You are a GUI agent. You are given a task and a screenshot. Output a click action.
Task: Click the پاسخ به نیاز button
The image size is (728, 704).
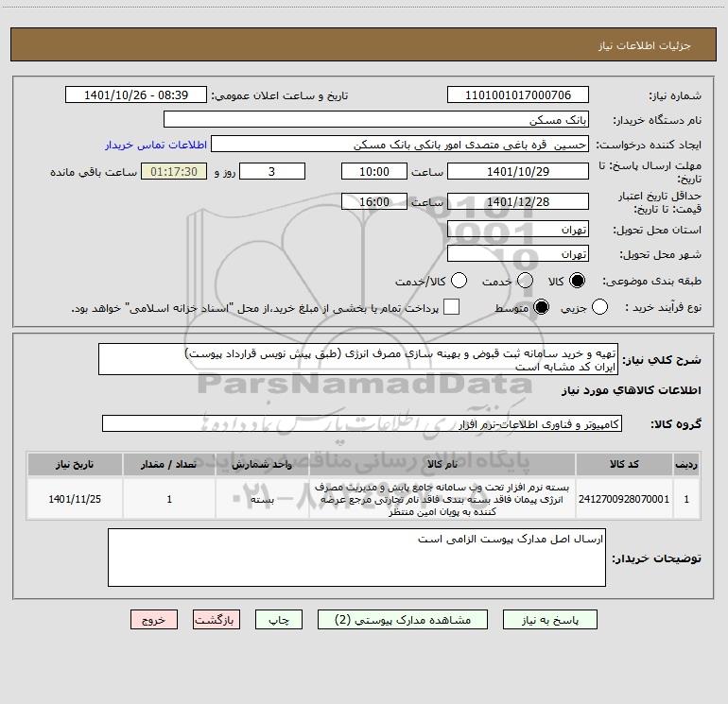[550, 620]
